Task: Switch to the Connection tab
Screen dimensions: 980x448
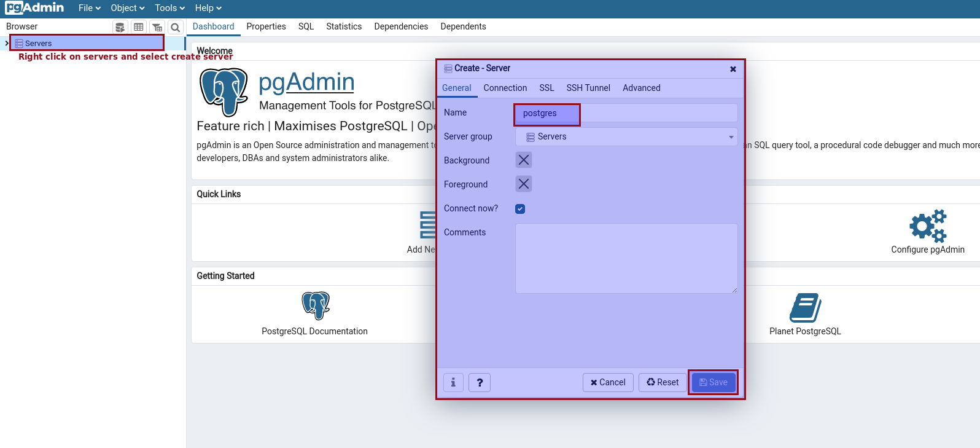Action: (505, 88)
